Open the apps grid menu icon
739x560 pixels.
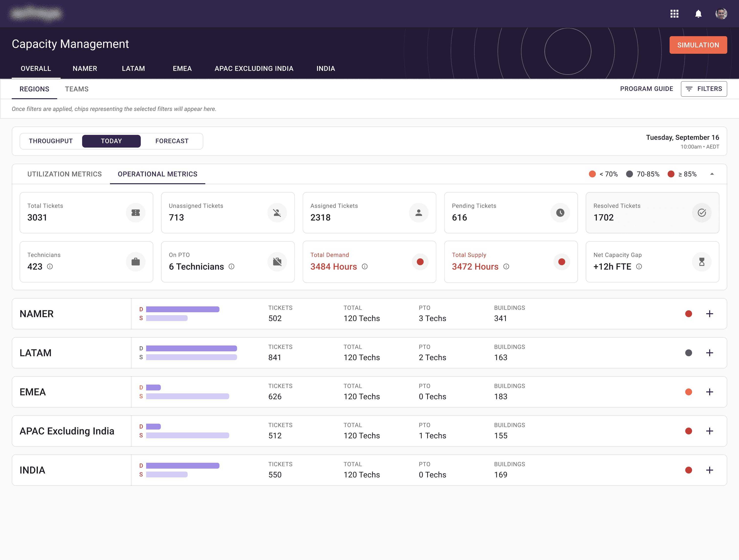674,14
